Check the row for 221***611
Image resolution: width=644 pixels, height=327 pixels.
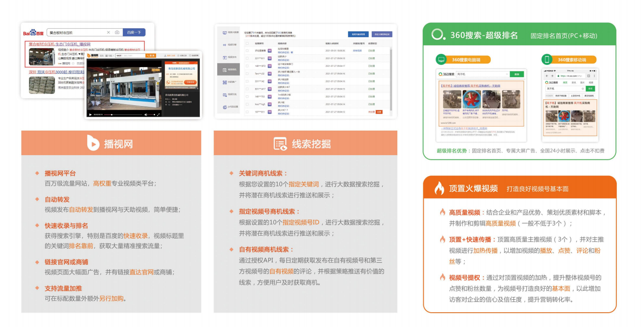click(247, 58)
